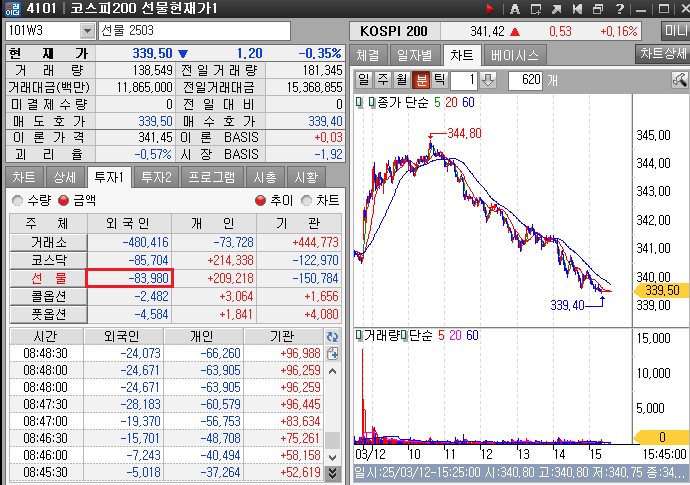This screenshot has height=485, width=690.
Task: Toggle the legend box before volume 단순
Action: click(x=404, y=335)
